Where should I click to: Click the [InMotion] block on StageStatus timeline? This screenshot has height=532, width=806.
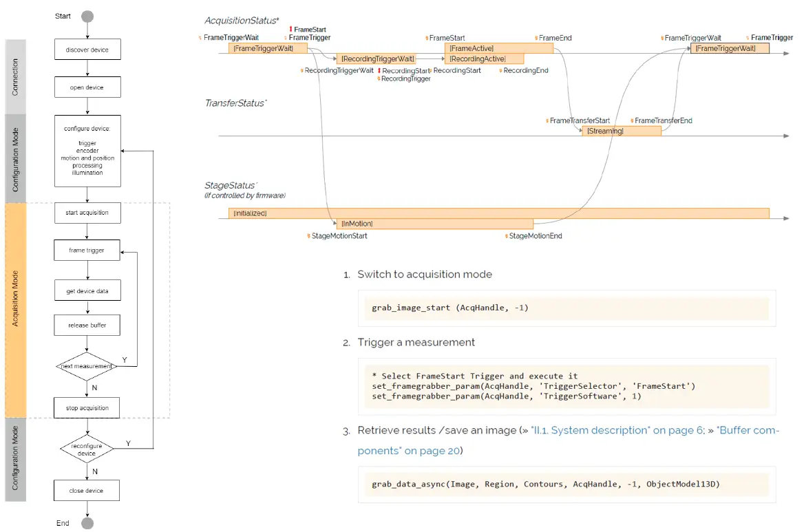(434, 224)
